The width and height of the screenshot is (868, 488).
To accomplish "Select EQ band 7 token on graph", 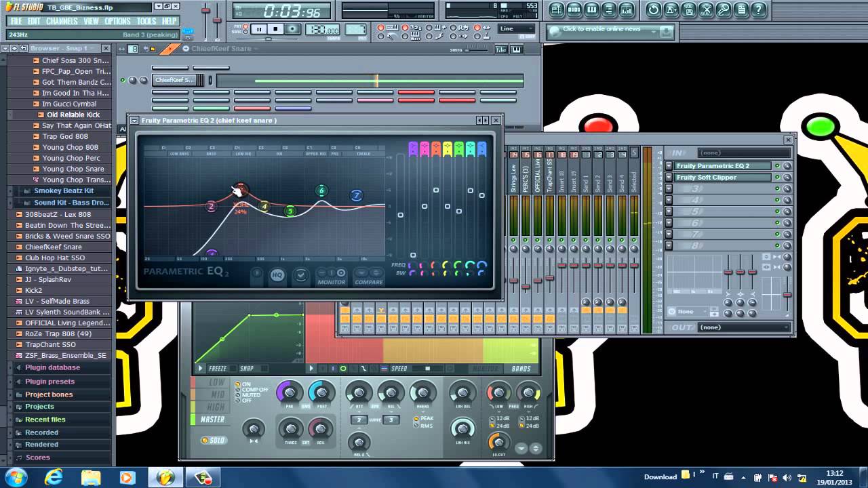I will pyautogui.click(x=357, y=196).
